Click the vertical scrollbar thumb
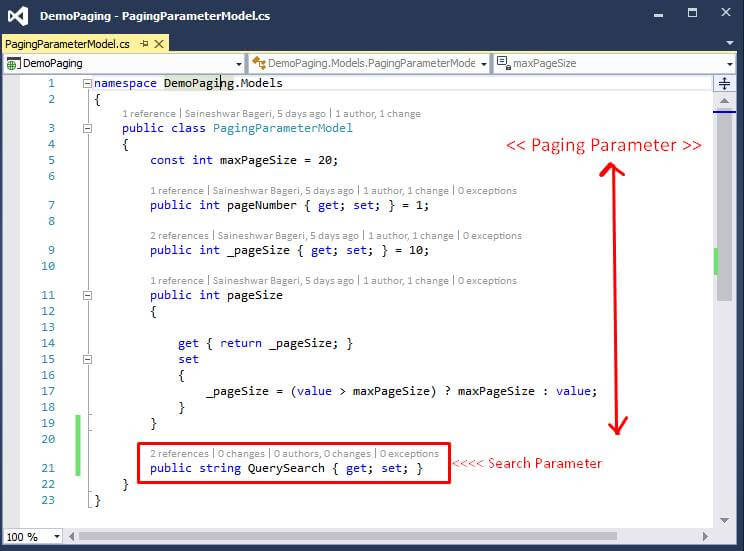 (724, 206)
